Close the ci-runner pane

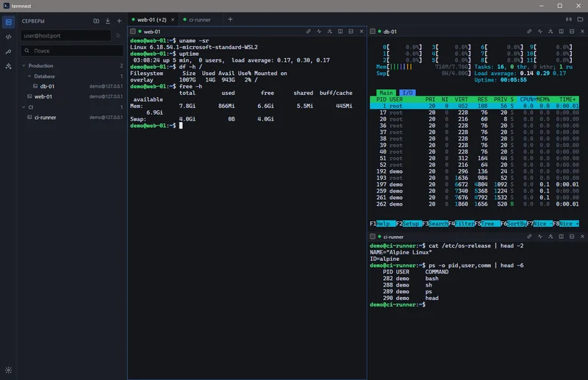coord(582,237)
